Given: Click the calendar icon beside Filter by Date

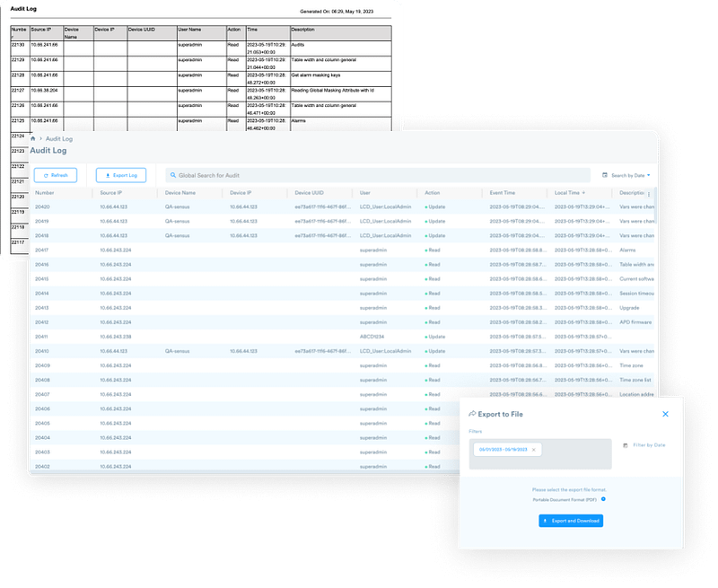Looking at the screenshot, I should click(626, 445).
